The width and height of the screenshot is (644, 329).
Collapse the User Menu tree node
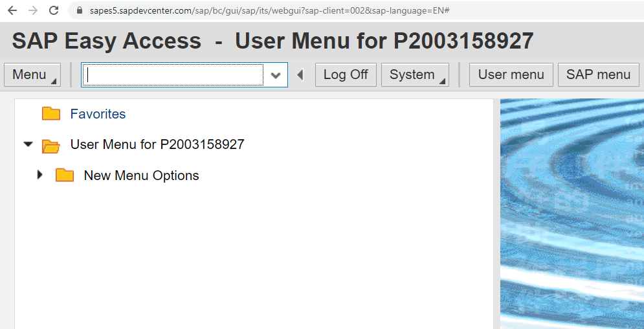point(28,144)
